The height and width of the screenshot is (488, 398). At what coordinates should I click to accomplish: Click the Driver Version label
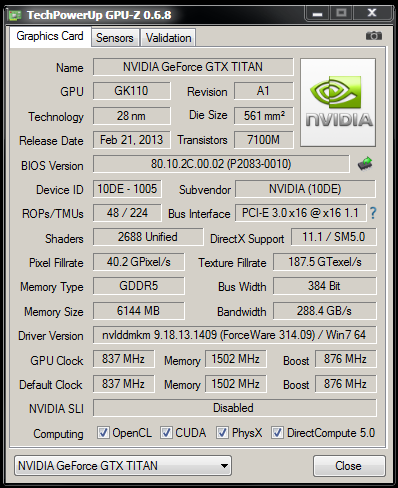point(51,336)
